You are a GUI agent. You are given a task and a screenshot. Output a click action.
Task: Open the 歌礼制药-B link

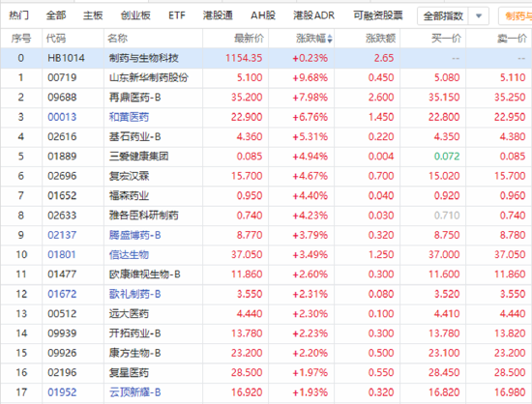(x=134, y=294)
